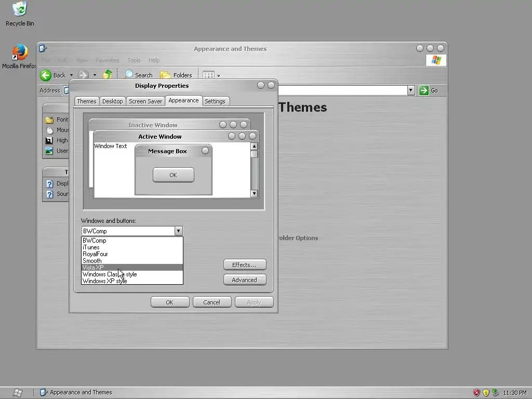
Task: Open the Favorites menu in Explorer
Action: coord(108,60)
